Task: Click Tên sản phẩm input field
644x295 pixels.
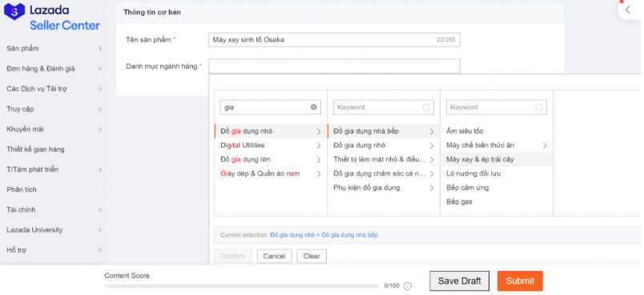Action: tap(334, 40)
